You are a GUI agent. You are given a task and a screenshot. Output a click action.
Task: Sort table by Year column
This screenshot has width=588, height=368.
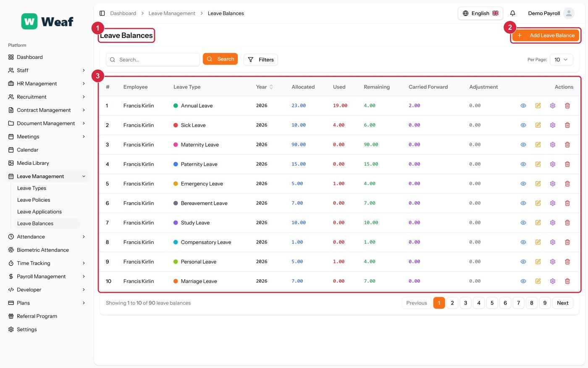point(265,87)
